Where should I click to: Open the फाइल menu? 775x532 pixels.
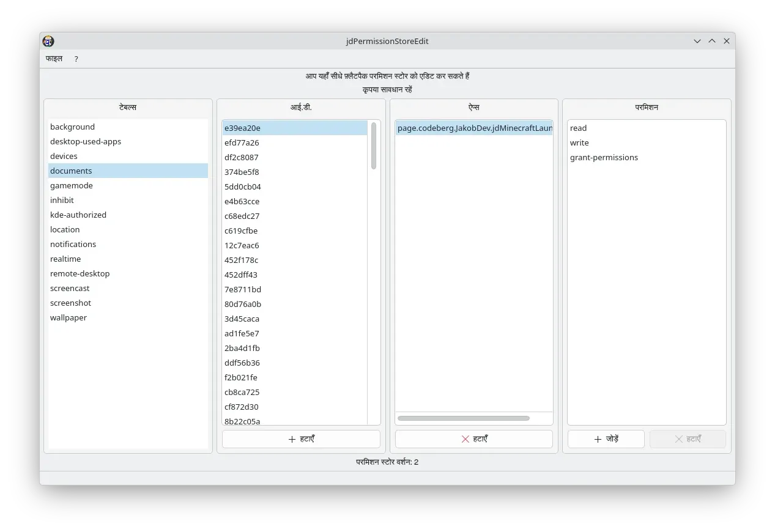[x=54, y=59]
